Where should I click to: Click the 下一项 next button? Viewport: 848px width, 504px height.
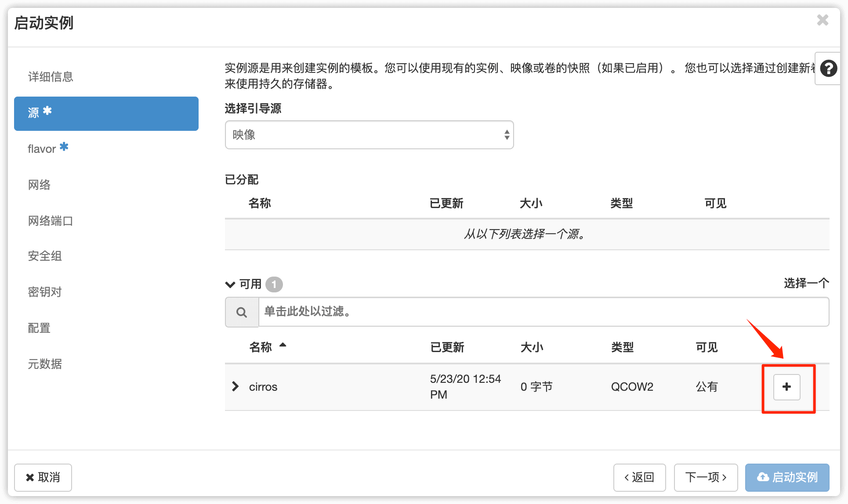pyautogui.click(x=706, y=477)
